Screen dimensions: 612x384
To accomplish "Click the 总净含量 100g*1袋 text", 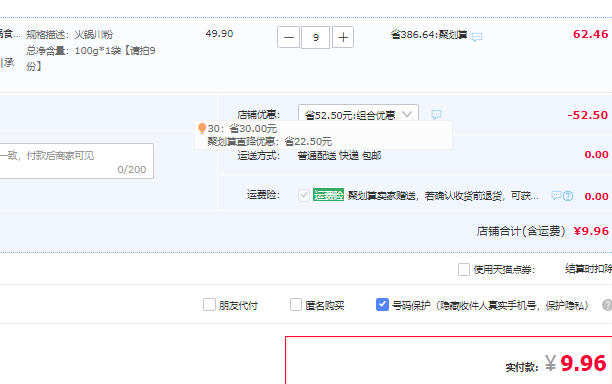I will [91, 58].
